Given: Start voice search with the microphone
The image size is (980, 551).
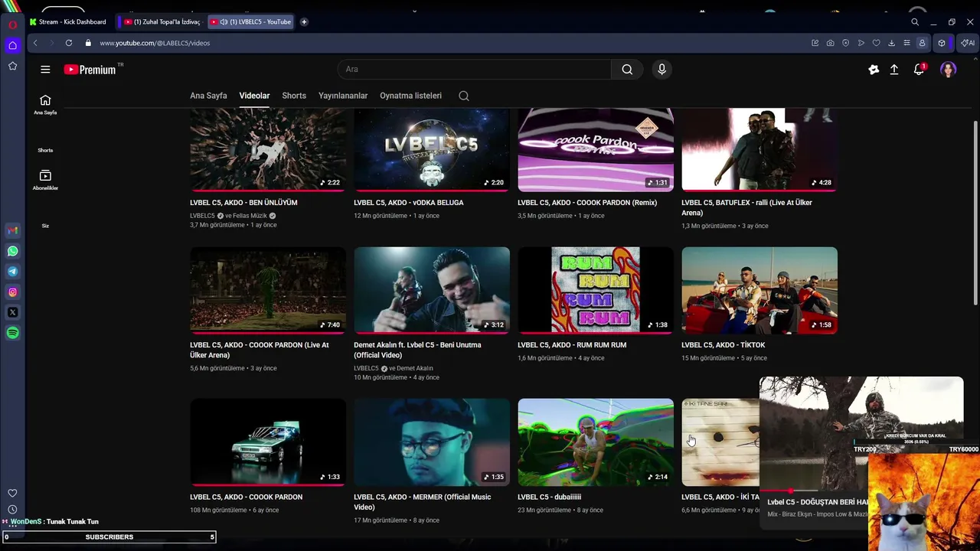Looking at the screenshot, I should [x=662, y=70].
